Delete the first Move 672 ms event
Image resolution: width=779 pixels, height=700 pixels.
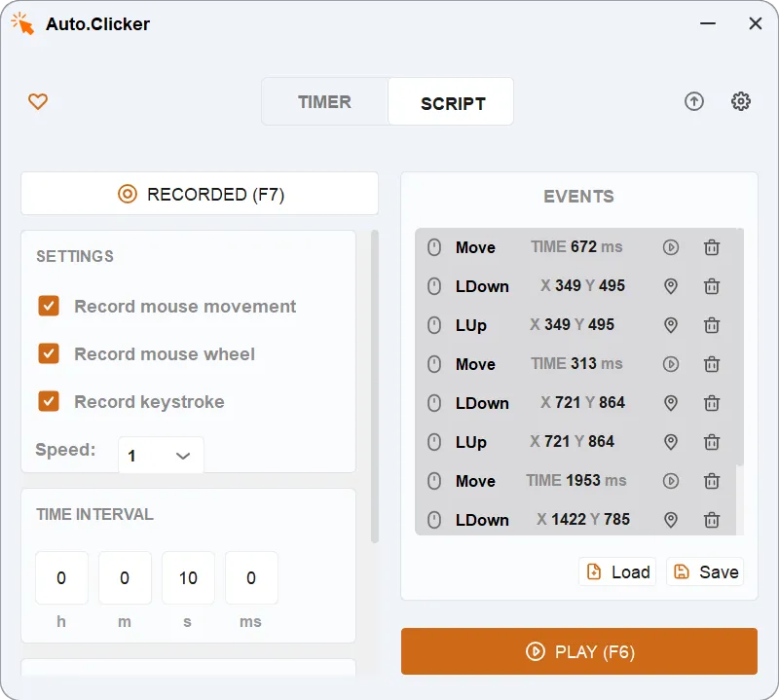point(712,247)
